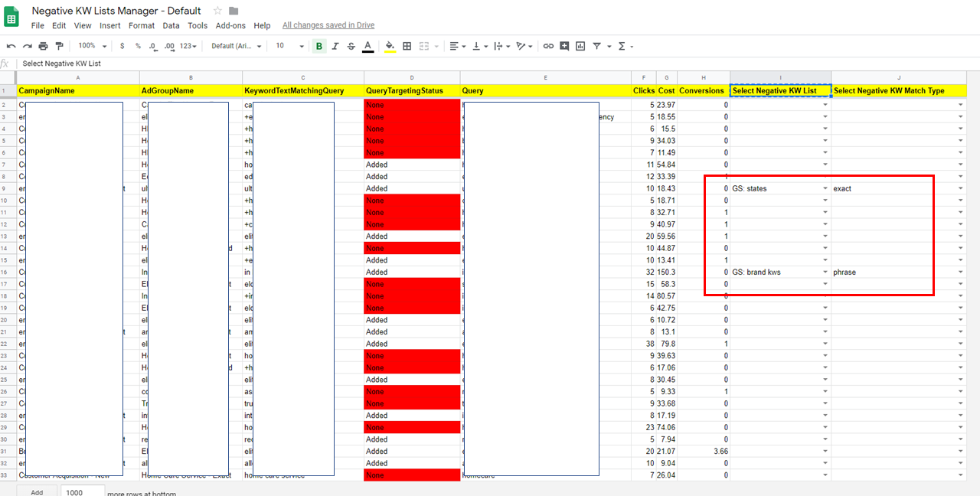Open text wrapping options
The width and height of the screenshot is (980, 496).
click(x=501, y=46)
